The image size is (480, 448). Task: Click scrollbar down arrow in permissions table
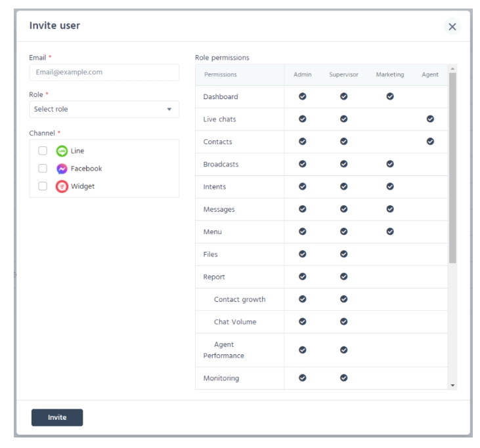click(x=452, y=385)
